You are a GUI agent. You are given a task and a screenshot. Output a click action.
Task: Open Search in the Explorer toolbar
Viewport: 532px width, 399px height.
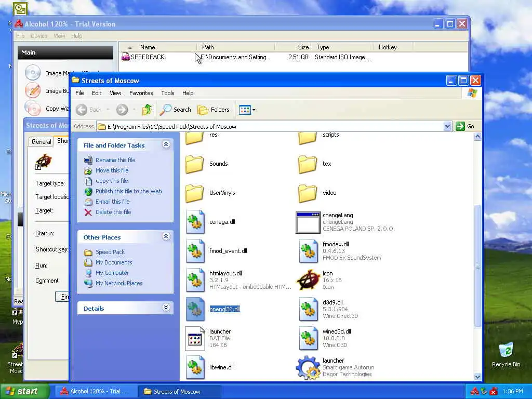tap(176, 110)
